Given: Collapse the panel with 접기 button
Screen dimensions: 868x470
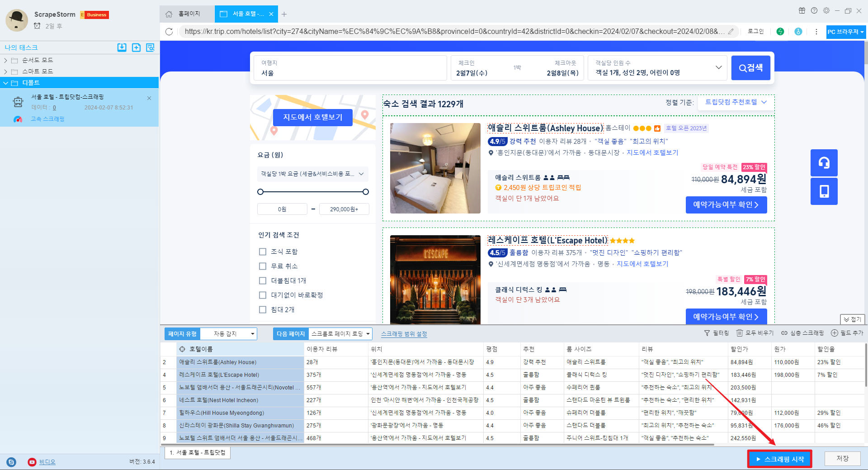Looking at the screenshot, I should click(852, 319).
